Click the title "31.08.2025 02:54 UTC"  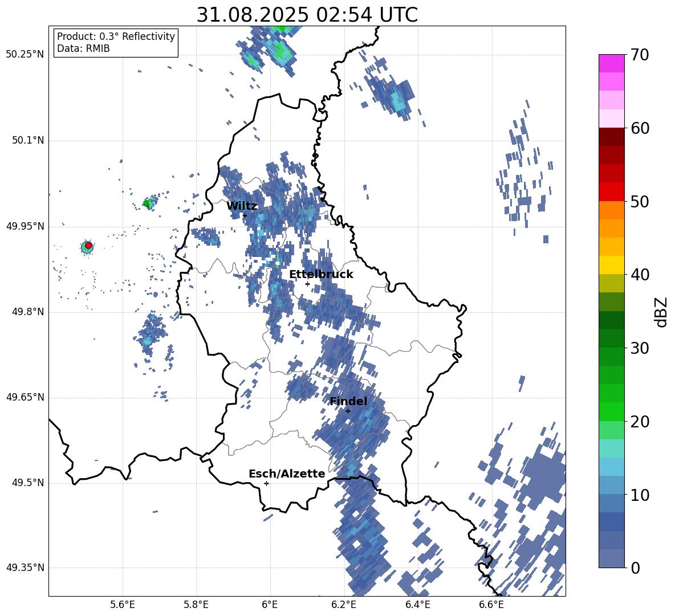[x=307, y=15]
